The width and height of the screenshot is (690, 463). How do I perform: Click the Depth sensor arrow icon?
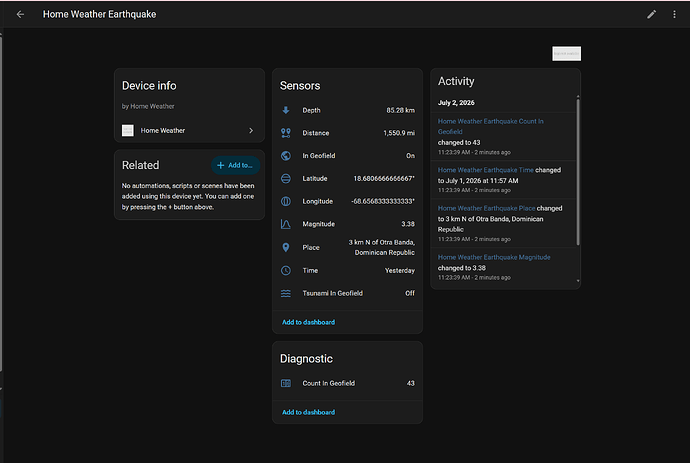tap(286, 110)
